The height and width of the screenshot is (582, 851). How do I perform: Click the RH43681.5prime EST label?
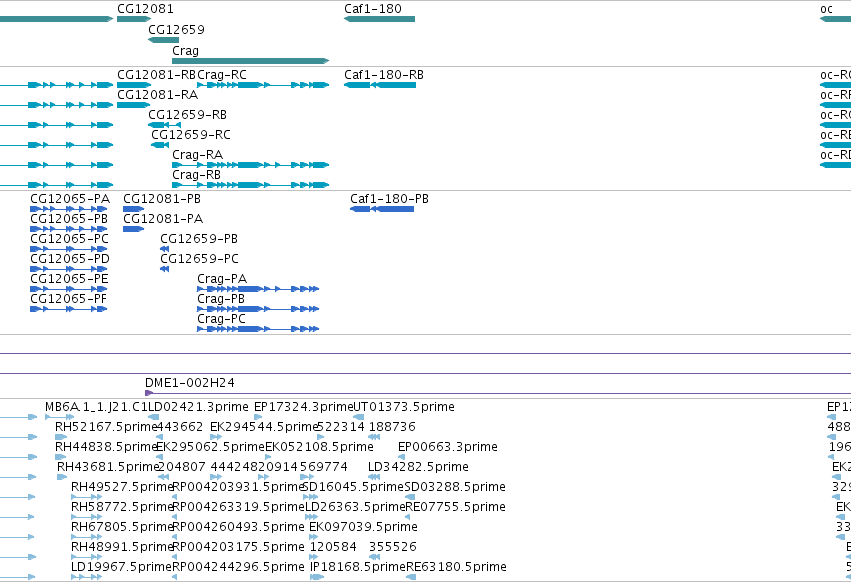pyautogui.click(x=107, y=467)
